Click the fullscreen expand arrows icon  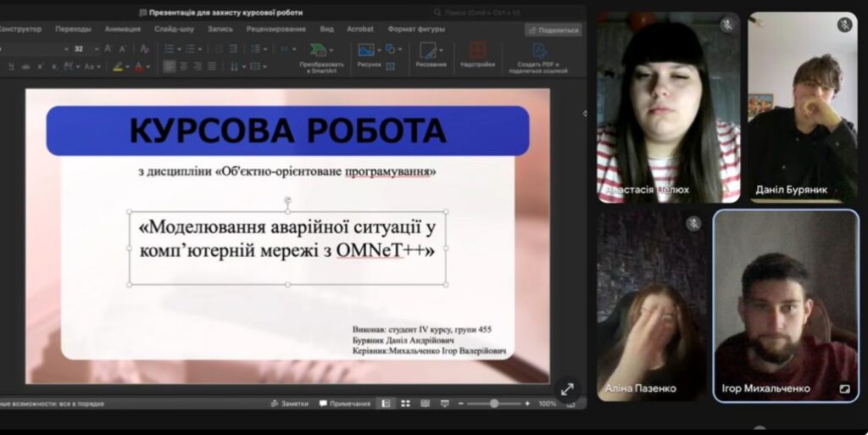566,389
